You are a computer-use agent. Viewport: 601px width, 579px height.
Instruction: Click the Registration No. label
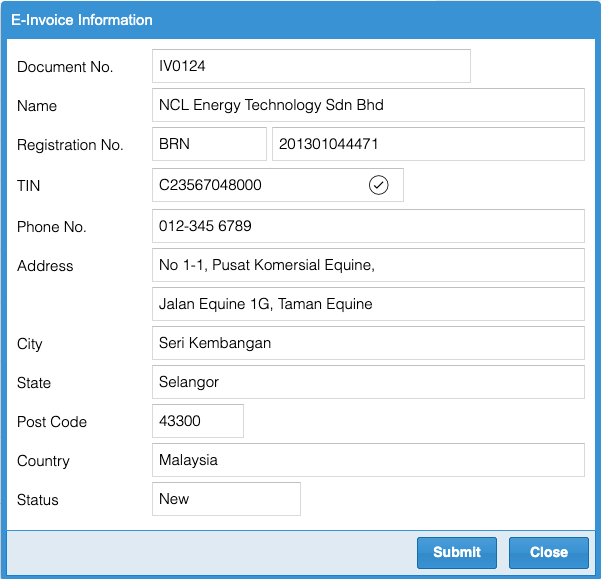click(x=70, y=145)
